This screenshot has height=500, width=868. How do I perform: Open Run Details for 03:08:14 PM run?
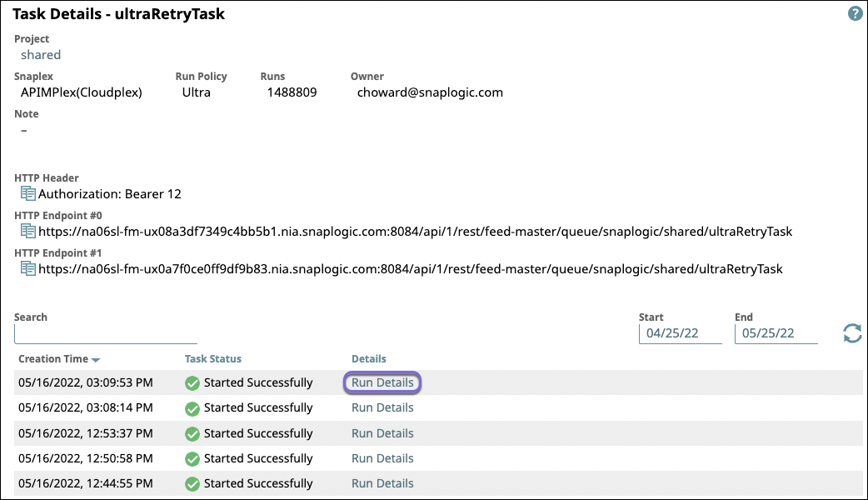click(382, 407)
